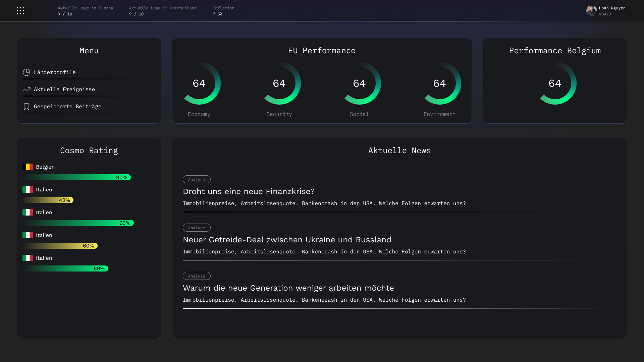Select the Enviroment performance gauge
This screenshot has width=644, height=362.
coord(440,83)
